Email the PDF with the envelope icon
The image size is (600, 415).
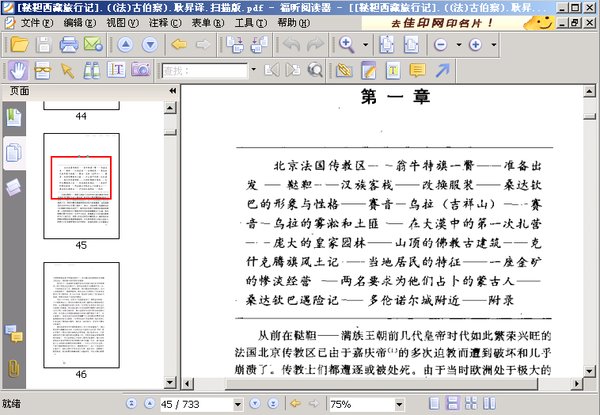93,45
